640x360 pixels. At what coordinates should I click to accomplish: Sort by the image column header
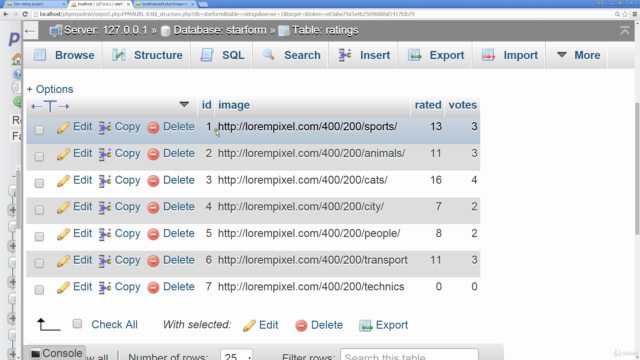click(x=234, y=105)
